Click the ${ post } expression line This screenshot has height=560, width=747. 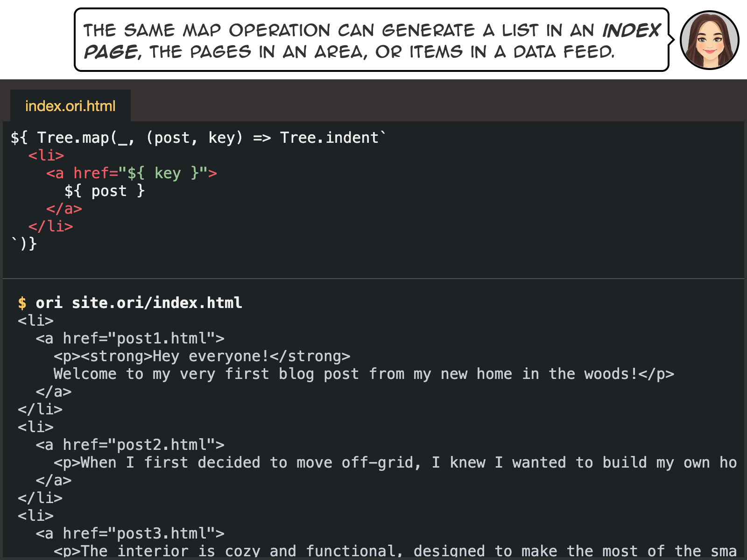[105, 191]
